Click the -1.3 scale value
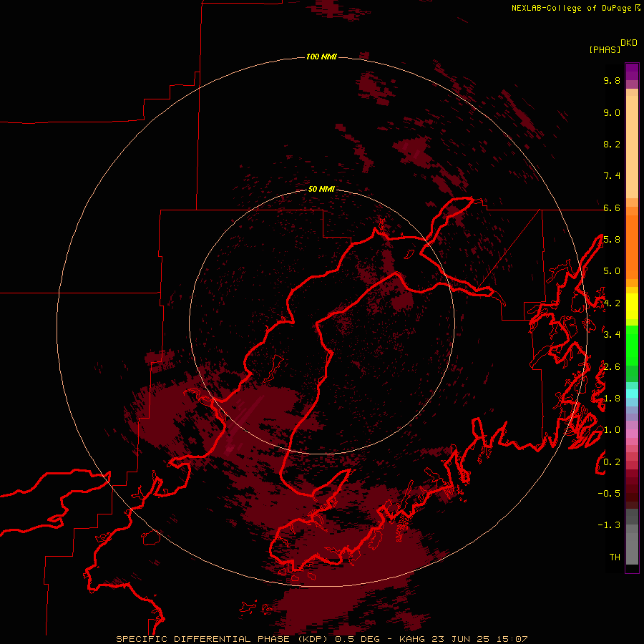The image size is (644, 644). coord(609,526)
